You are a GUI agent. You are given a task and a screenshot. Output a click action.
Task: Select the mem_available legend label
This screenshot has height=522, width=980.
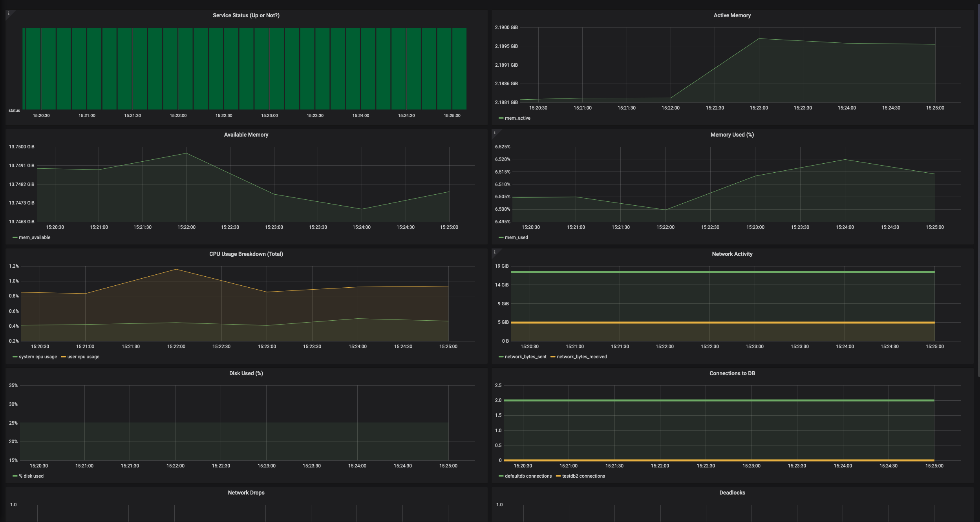pos(34,237)
